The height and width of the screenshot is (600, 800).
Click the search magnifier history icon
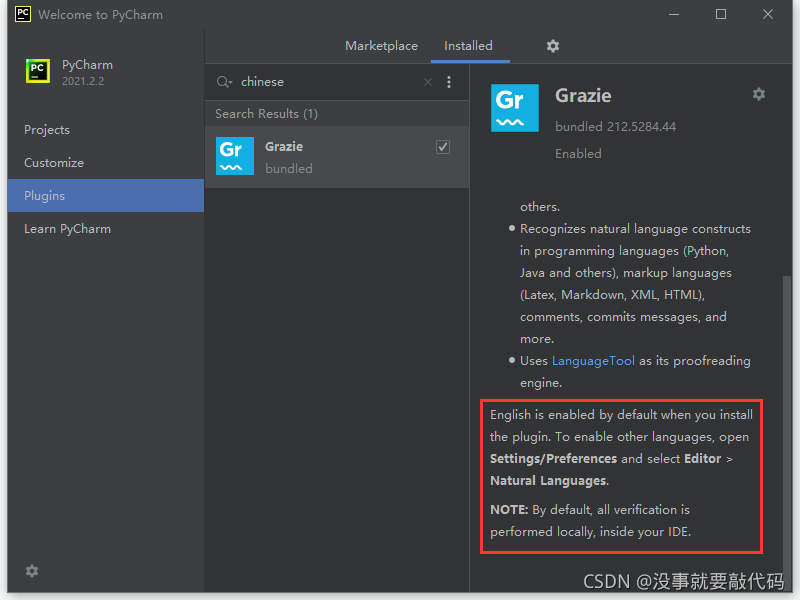224,82
